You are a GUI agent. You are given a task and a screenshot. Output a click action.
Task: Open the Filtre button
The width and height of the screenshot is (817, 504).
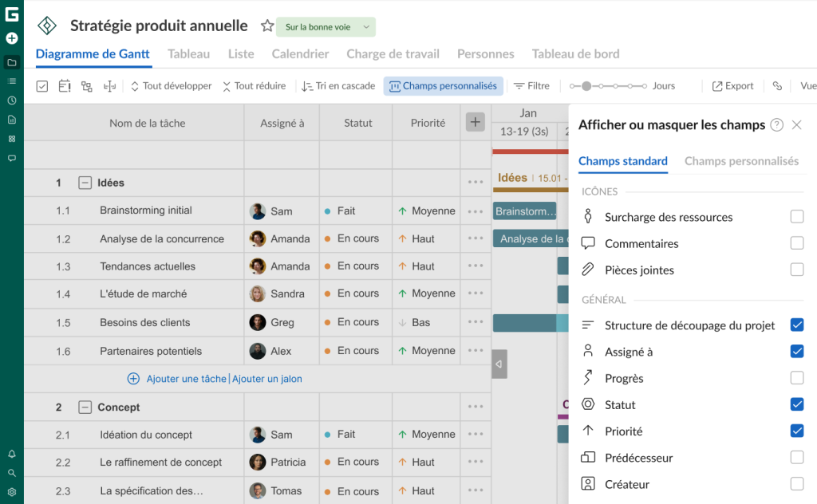531,86
